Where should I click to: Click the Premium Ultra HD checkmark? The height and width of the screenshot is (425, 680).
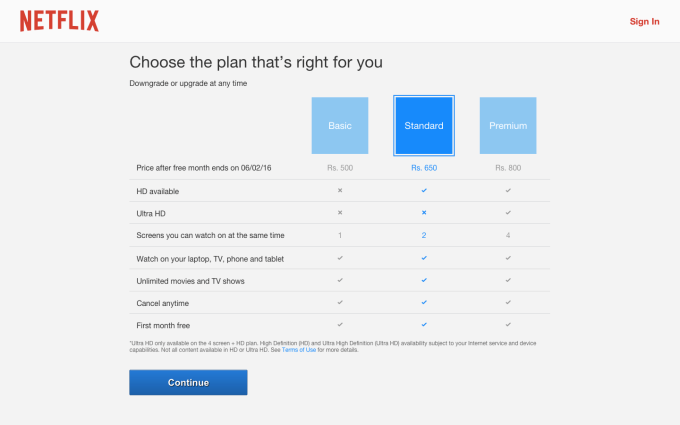(508, 212)
